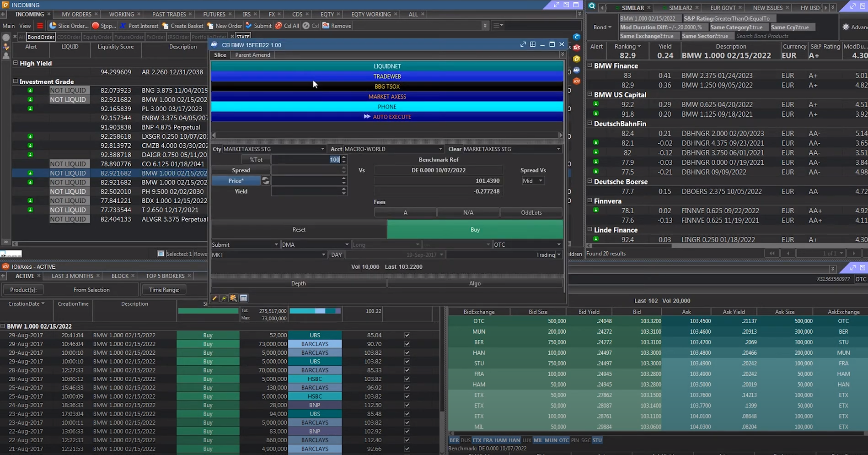This screenshot has height=455, width=868.
Task: Toggle checkbox for BARCLAYS 12:27:33 row
Action: [407, 370]
